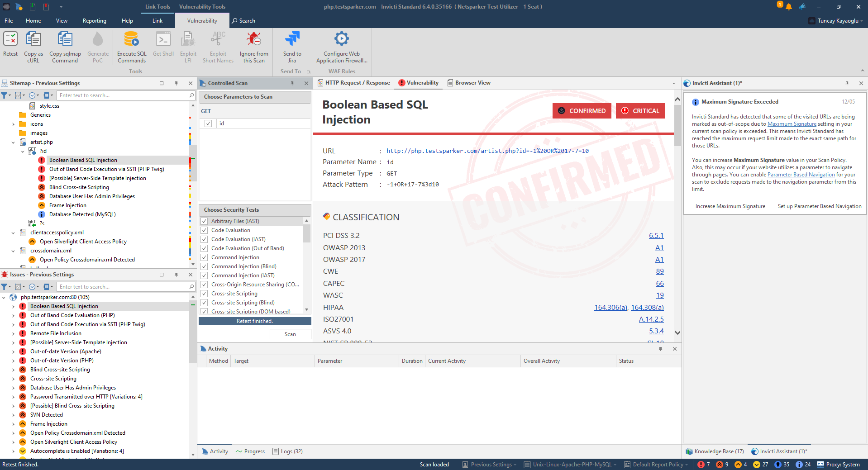Pin the Activity panel
Screen dimensions: 868x470
(660, 349)
